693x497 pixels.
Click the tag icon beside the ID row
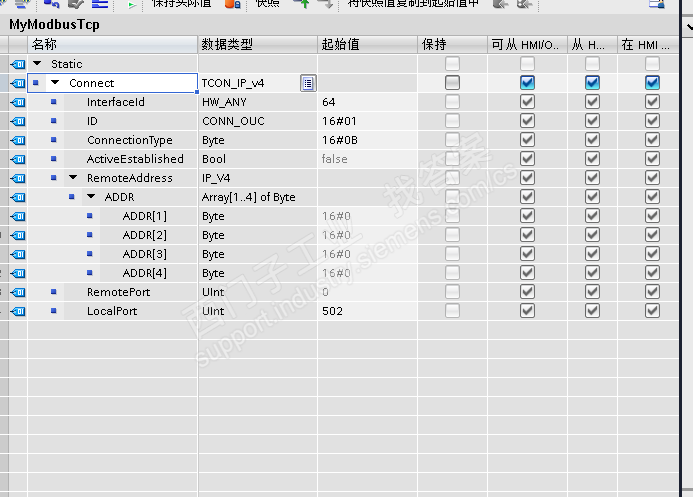[x=18, y=121]
